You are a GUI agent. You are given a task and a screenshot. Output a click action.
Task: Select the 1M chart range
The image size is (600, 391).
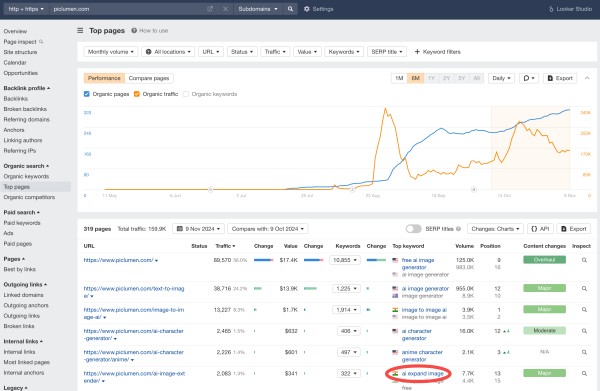[x=399, y=78]
